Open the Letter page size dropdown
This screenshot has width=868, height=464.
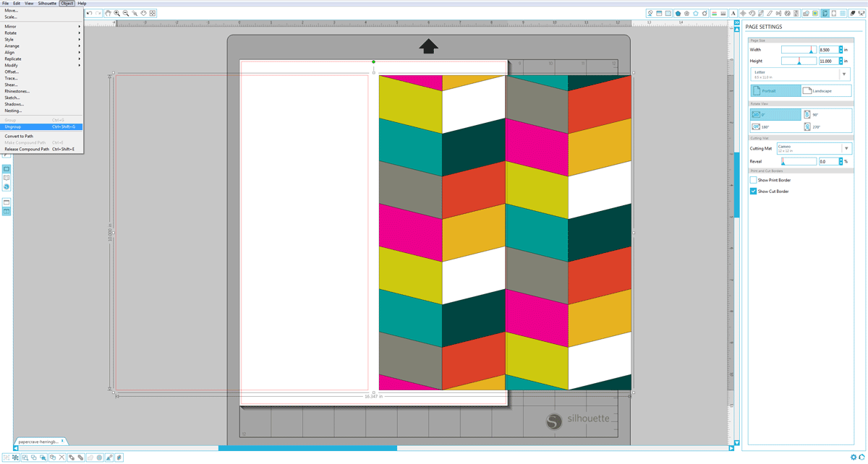click(844, 74)
